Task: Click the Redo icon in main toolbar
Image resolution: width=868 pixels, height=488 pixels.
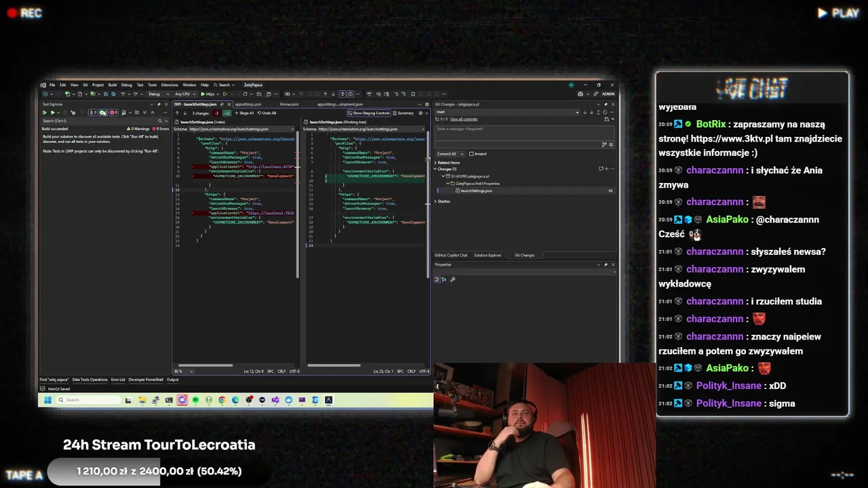Action: pyautogui.click(x=136, y=94)
